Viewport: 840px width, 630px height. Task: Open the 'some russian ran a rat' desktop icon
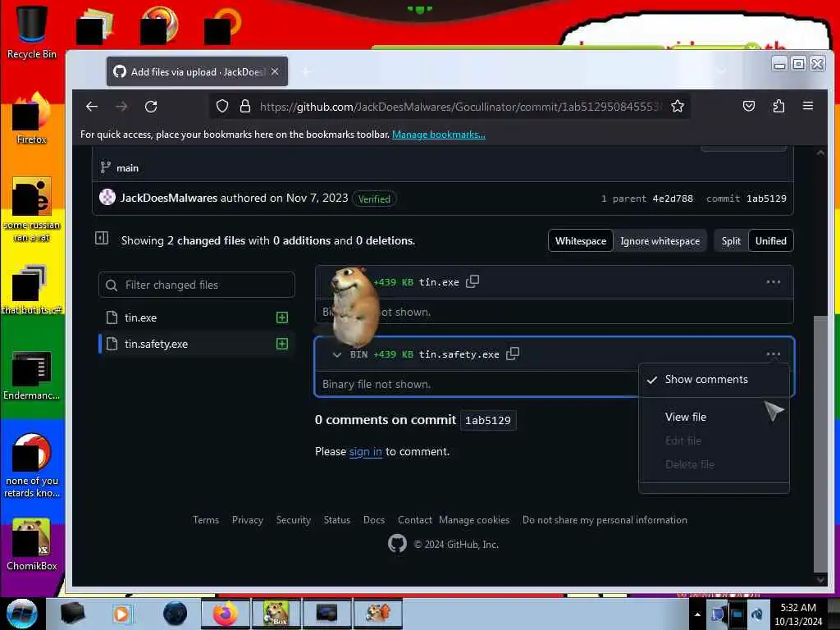(x=31, y=210)
